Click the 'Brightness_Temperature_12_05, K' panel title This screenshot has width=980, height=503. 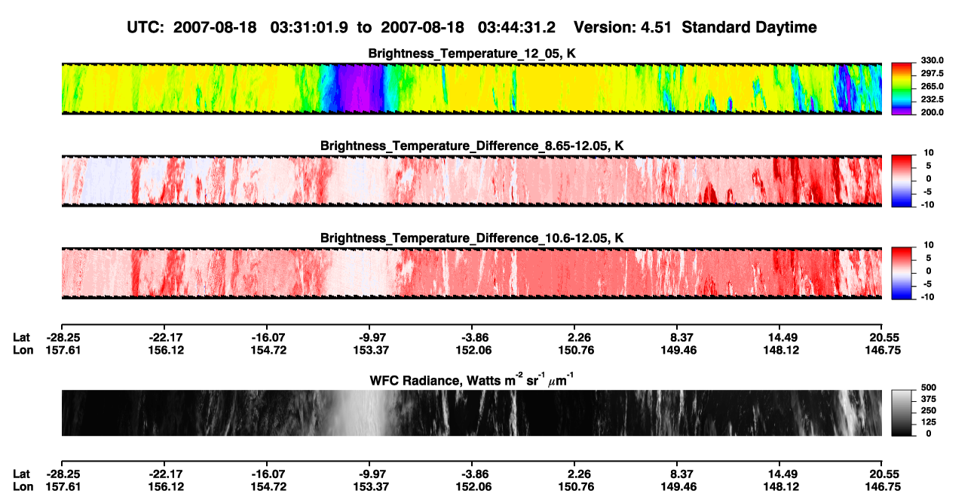[472, 54]
